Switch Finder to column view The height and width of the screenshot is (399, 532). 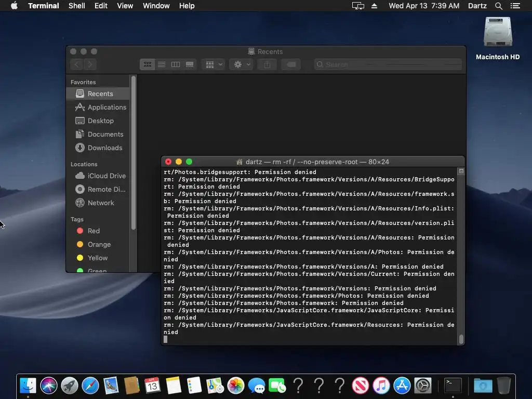[x=176, y=64]
